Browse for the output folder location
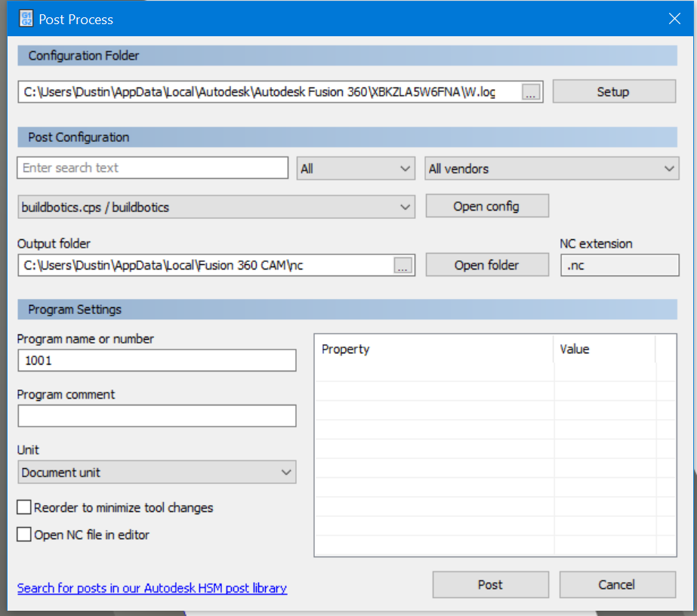Image resolution: width=697 pixels, height=616 pixels. [403, 265]
